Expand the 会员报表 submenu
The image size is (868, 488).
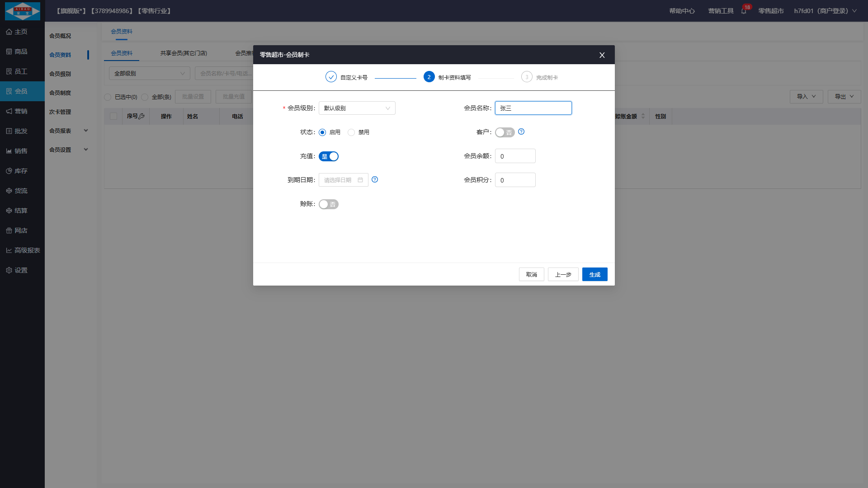[x=69, y=131]
